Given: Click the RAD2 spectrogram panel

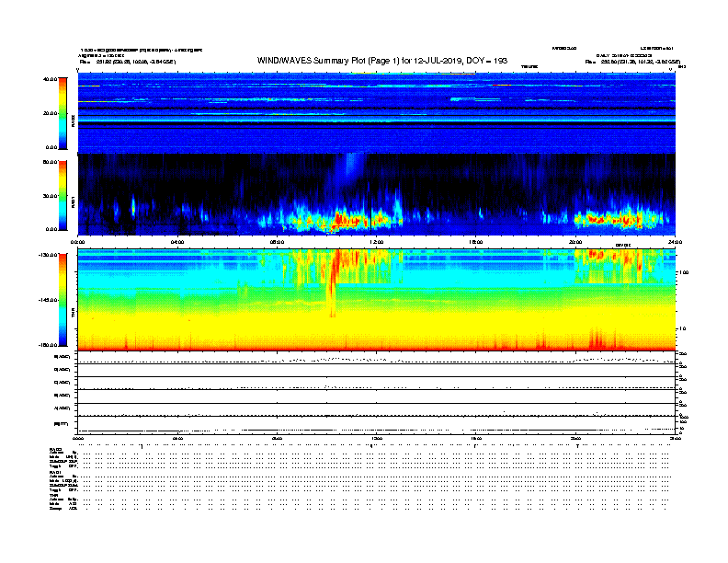Looking at the screenshot, I should click(377, 112).
